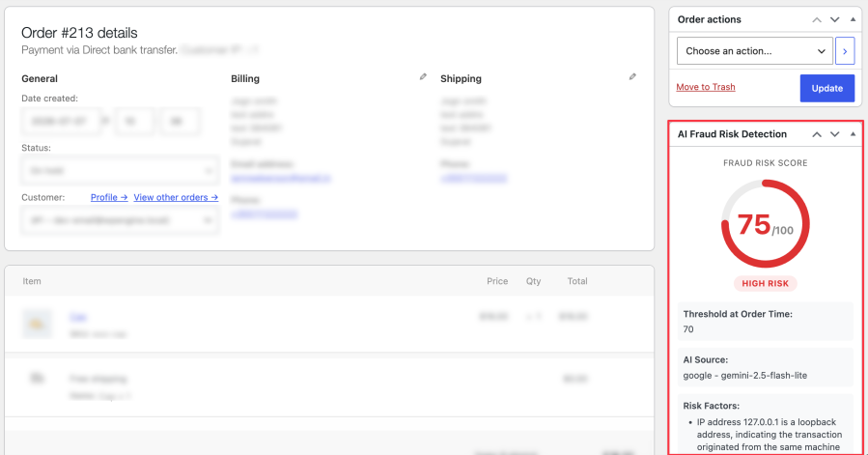Viewport: 868px width, 455px height.
Task: Click the order hour input field
Action: click(133, 122)
